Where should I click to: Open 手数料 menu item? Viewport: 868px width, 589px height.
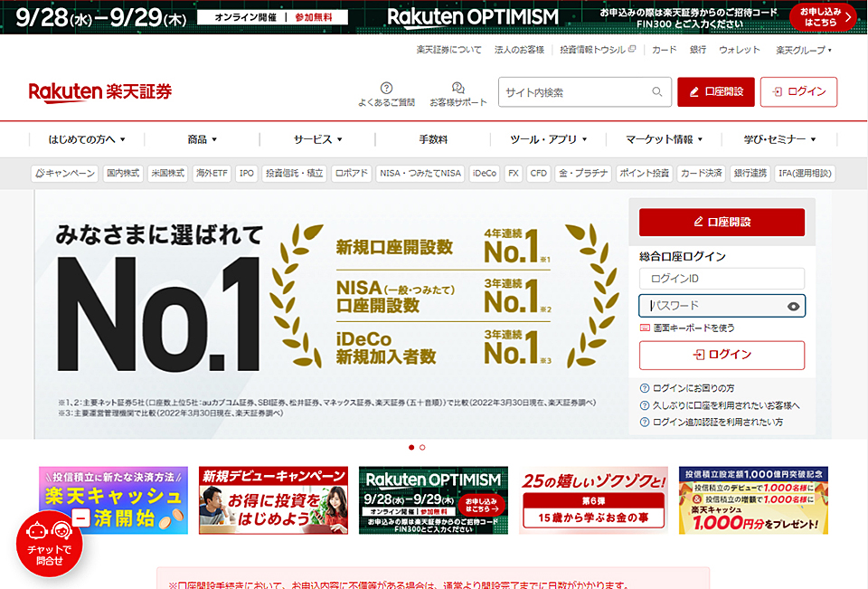(x=433, y=139)
